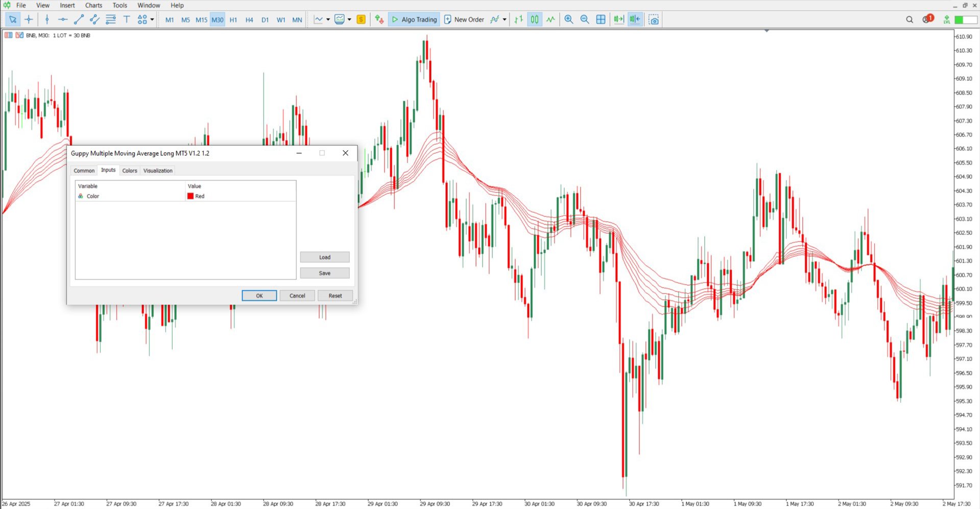This screenshot has height=509, width=980.
Task: Expand the indicators list dropdown arrow
Action: coord(505,19)
